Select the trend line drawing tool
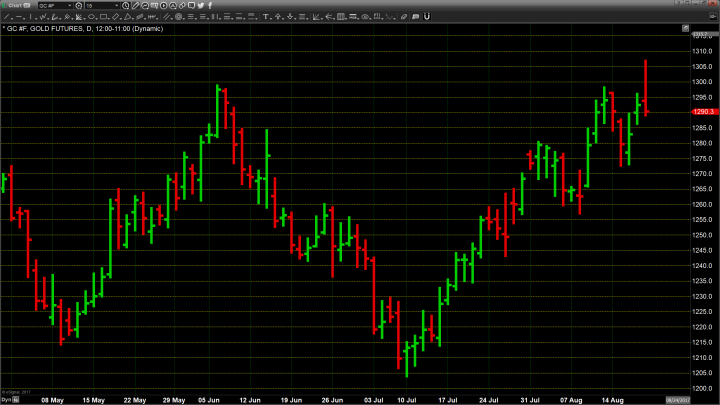 tap(6, 16)
